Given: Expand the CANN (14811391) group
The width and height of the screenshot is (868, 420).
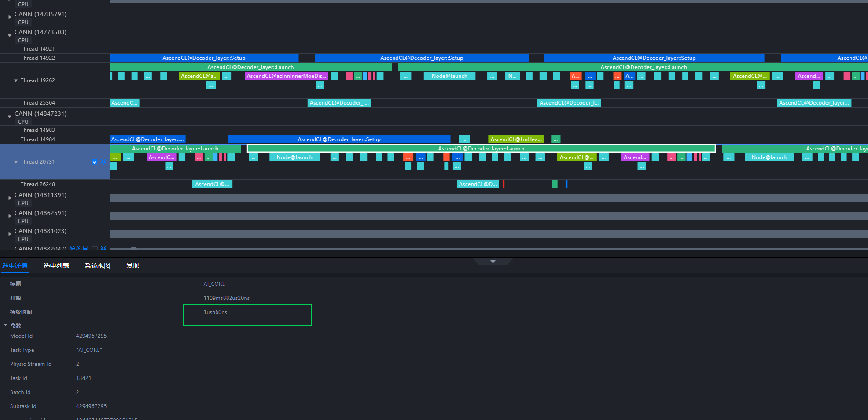Looking at the screenshot, I should [10, 198].
